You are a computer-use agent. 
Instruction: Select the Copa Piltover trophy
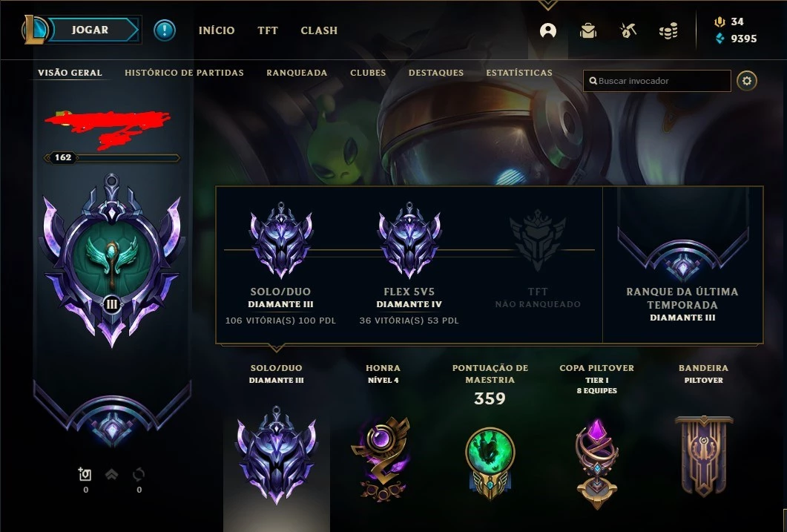[x=596, y=464]
